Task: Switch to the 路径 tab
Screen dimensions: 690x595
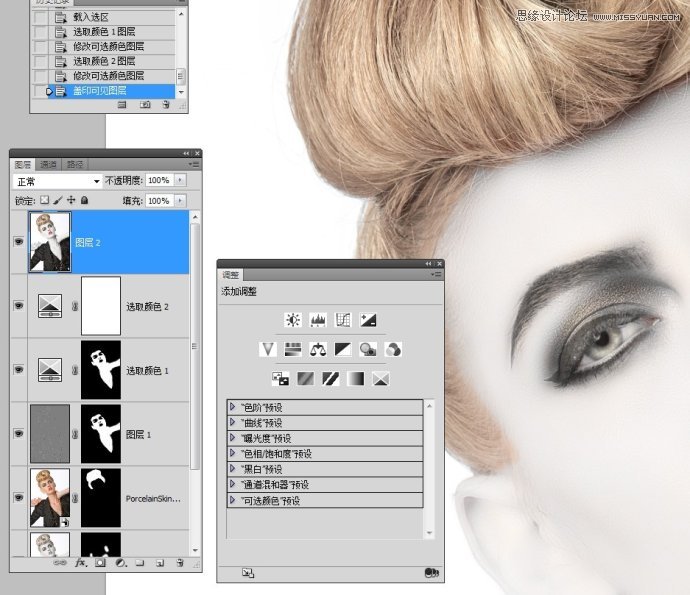Action: (74, 164)
